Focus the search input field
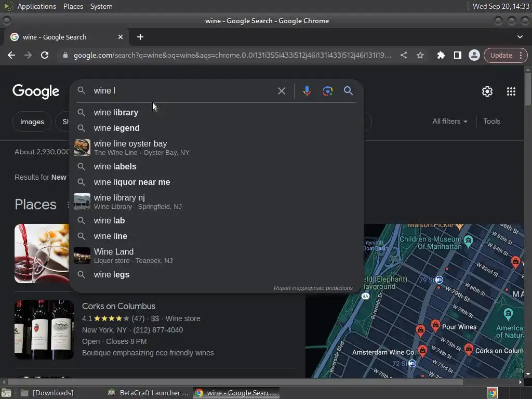 (183, 91)
